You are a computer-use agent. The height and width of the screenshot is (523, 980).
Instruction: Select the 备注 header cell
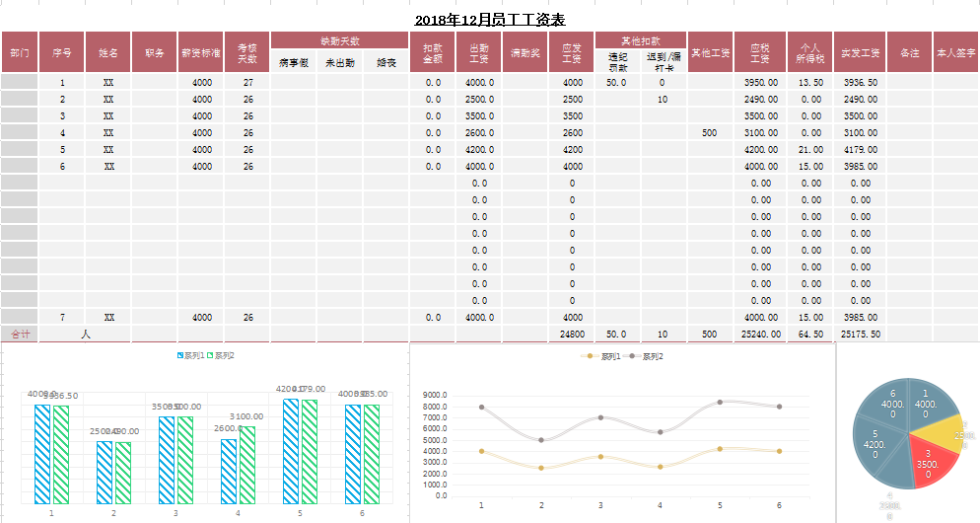[909, 52]
